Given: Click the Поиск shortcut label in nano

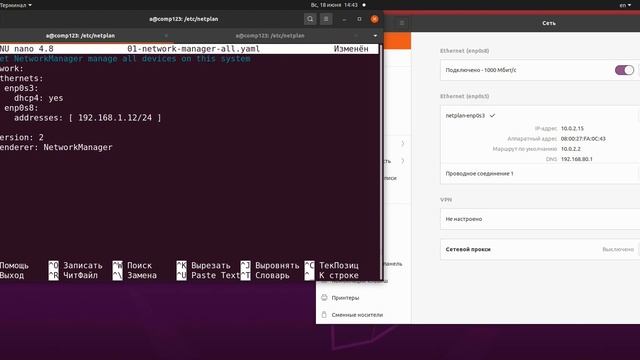Looking at the screenshot, I should pyautogui.click(x=139, y=266).
